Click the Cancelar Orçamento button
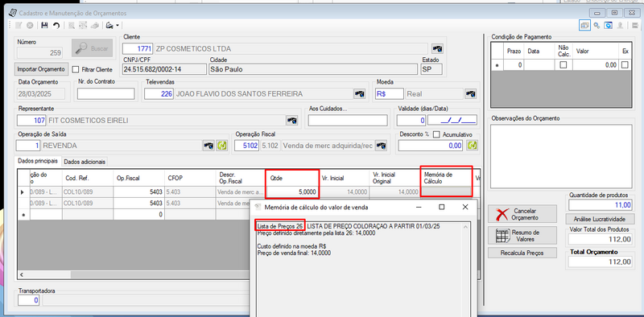 (x=522, y=214)
